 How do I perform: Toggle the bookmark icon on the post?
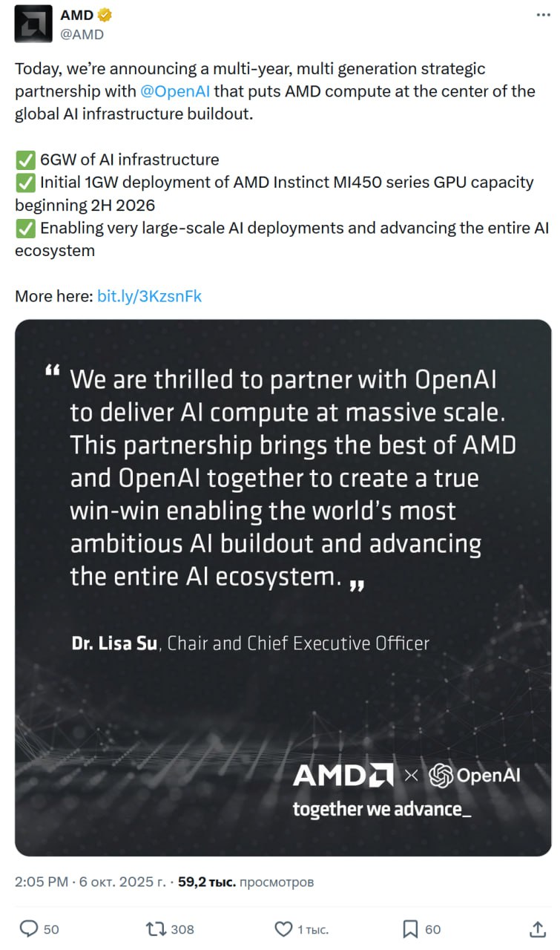[x=410, y=928]
